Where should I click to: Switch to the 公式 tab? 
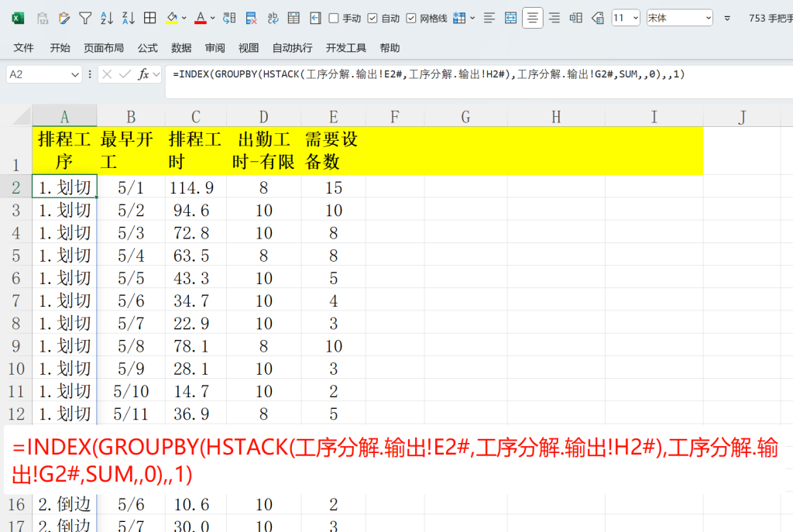click(x=148, y=48)
